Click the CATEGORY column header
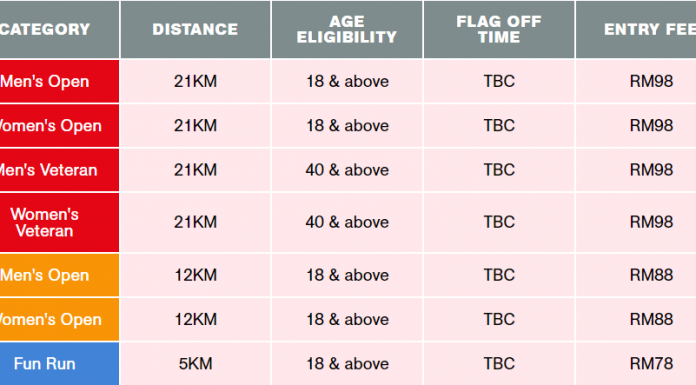The image size is (696, 385). [59, 29]
